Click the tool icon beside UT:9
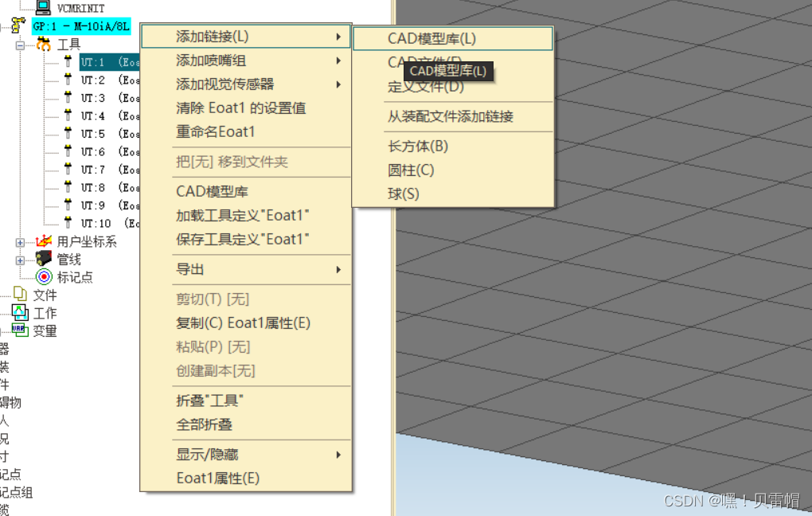This screenshot has height=516, width=812. coord(68,205)
